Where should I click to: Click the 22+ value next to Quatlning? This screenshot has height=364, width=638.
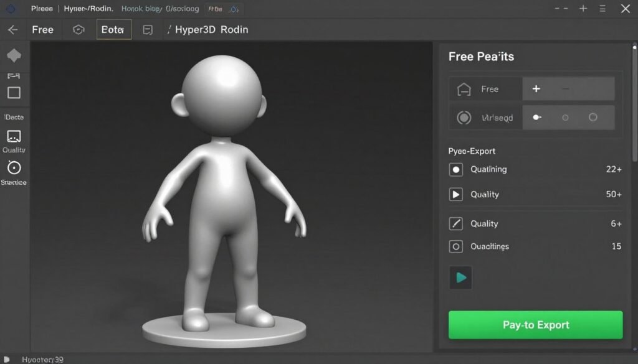(614, 169)
